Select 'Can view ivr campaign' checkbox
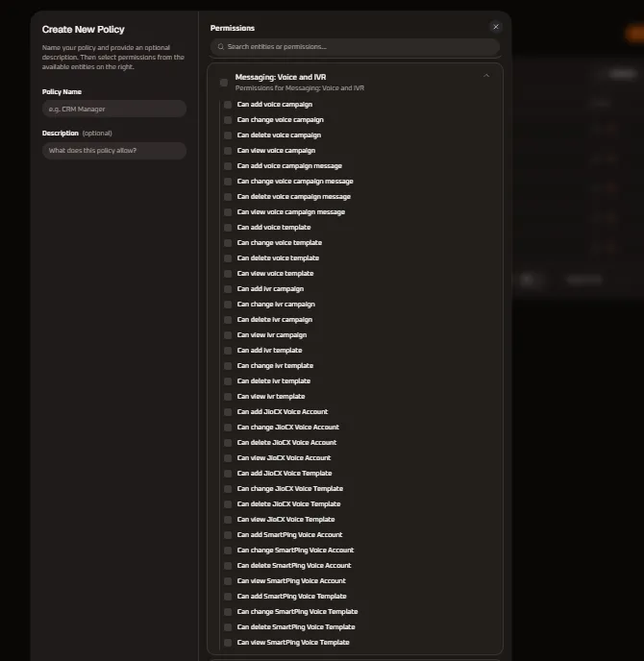 point(228,335)
